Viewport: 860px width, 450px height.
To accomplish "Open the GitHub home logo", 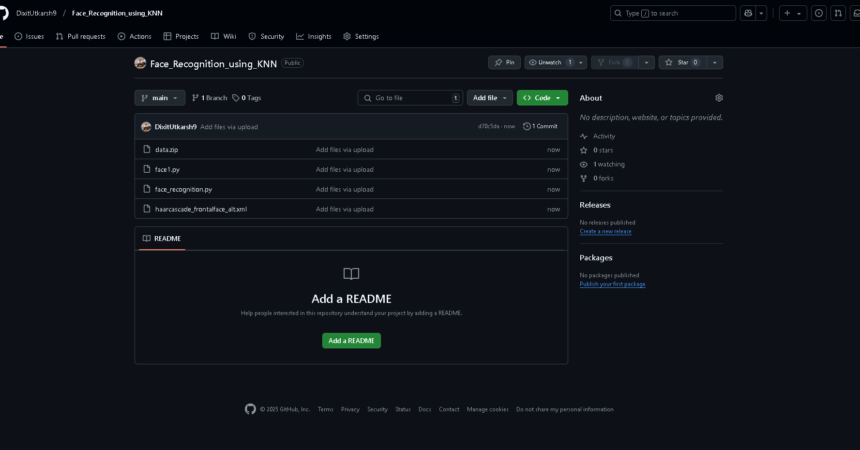I will [3, 13].
